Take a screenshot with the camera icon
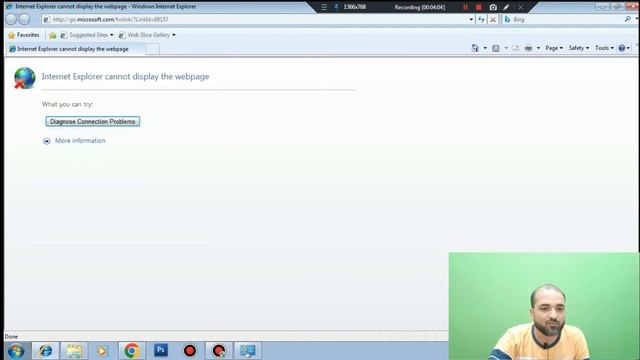640x360 pixels. tap(493, 7)
